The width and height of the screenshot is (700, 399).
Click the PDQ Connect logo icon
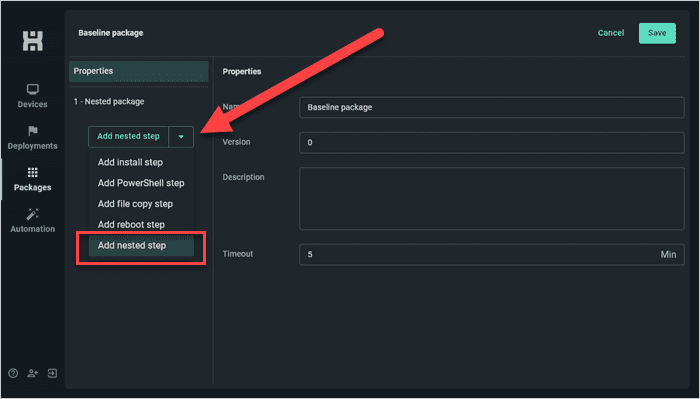click(33, 41)
